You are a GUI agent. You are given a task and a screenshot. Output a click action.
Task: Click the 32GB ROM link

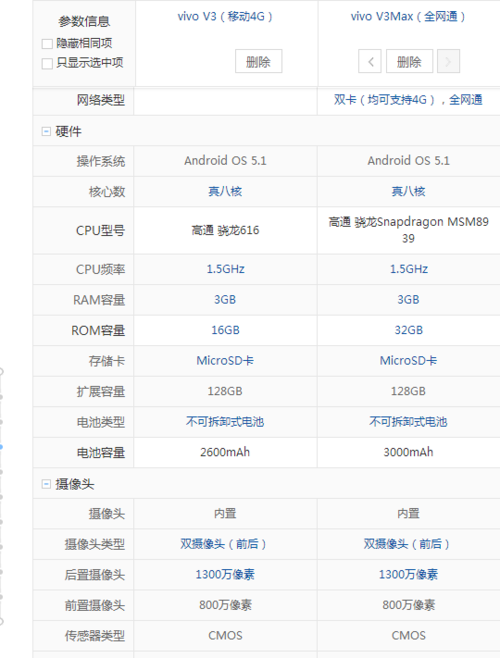tap(408, 330)
